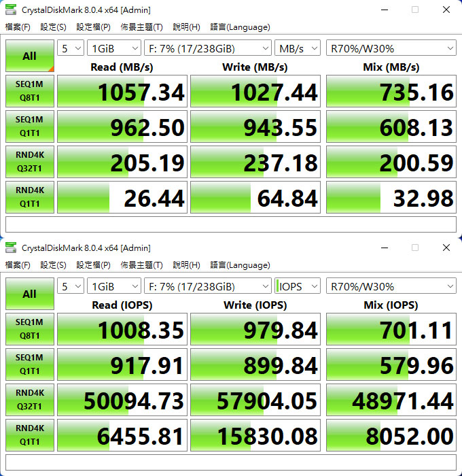462x476 pixels.
Task: Click 979.84 write IOPS result
Action: click(255, 329)
